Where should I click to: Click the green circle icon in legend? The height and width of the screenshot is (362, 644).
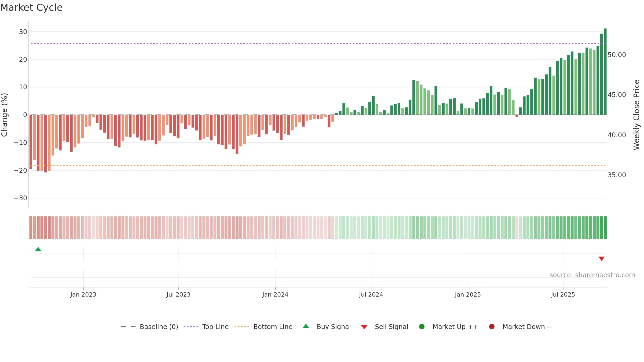pyautogui.click(x=422, y=327)
